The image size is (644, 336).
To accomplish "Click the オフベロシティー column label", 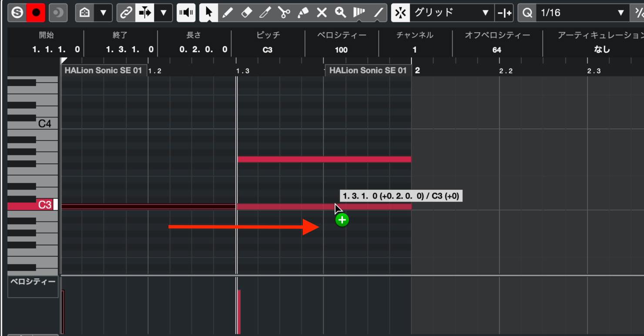I will coord(497,35).
